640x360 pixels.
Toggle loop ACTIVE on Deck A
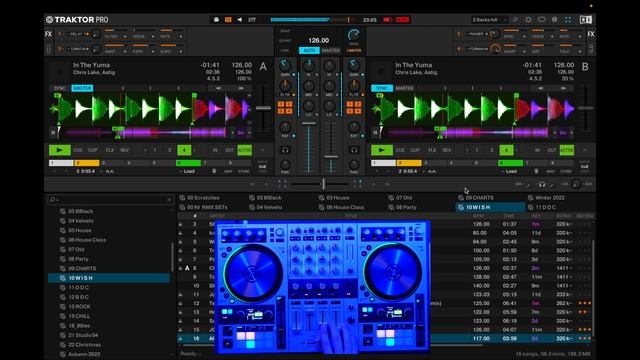click(244, 150)
